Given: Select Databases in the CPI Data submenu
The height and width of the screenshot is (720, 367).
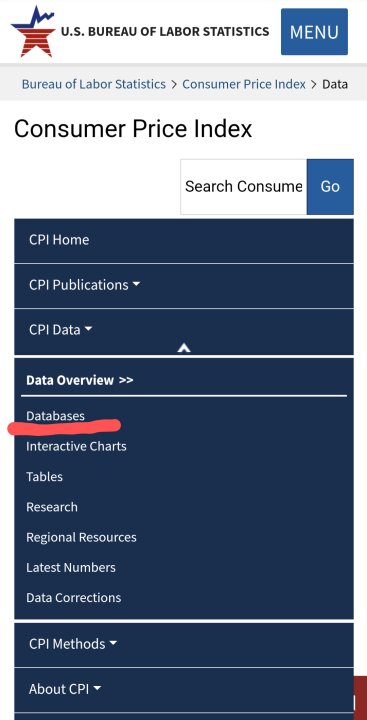Looking at the screenshot, I should (x=56, y=416).
